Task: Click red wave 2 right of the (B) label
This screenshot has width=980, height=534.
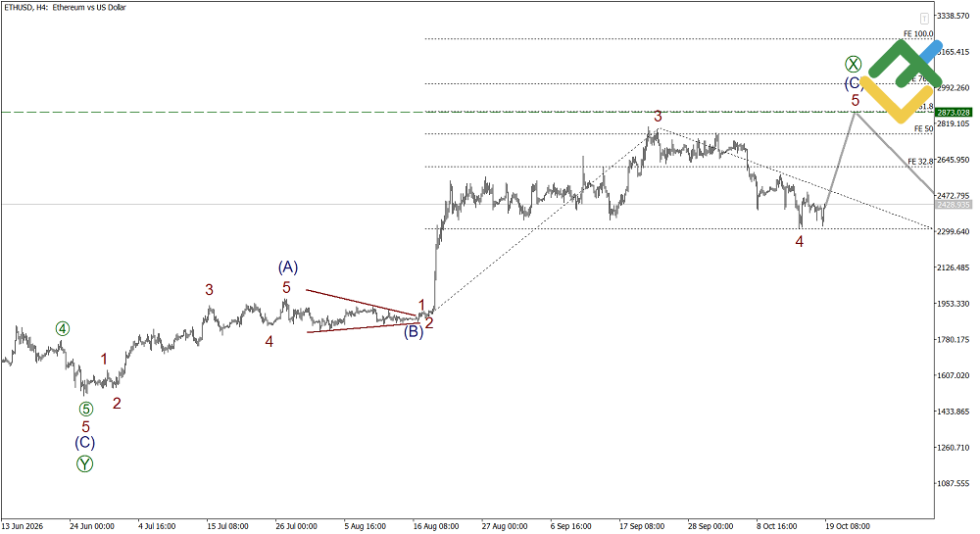Action: tap(429, 322)
